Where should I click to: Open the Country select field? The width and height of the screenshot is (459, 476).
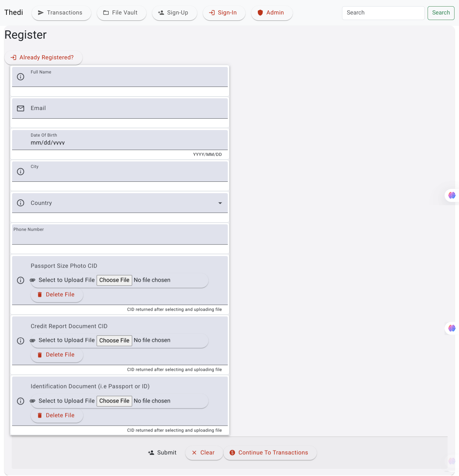(120, 203)
